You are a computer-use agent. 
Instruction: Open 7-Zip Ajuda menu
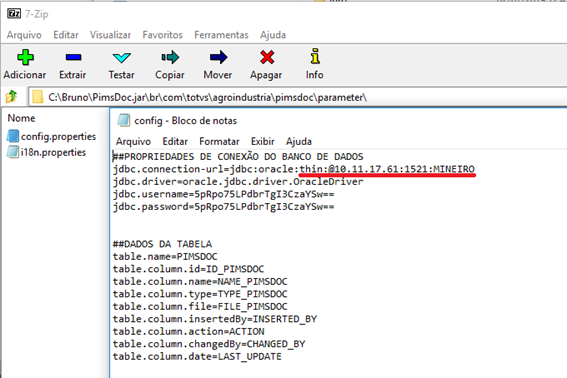click(x=273, y=35)
